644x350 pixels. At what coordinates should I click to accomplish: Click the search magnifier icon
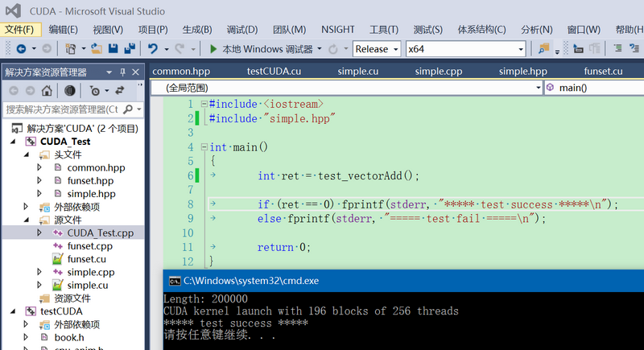(128, 109)
